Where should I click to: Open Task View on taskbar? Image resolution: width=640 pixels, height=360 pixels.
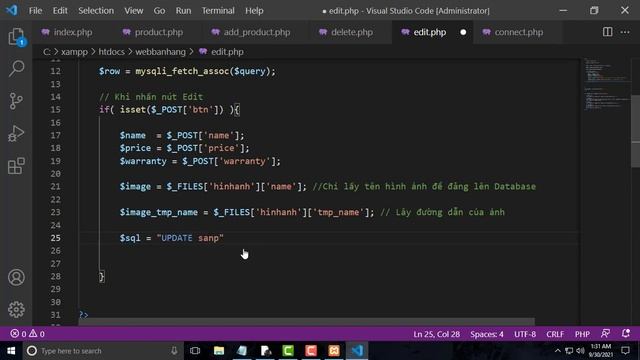coord(195,351)
